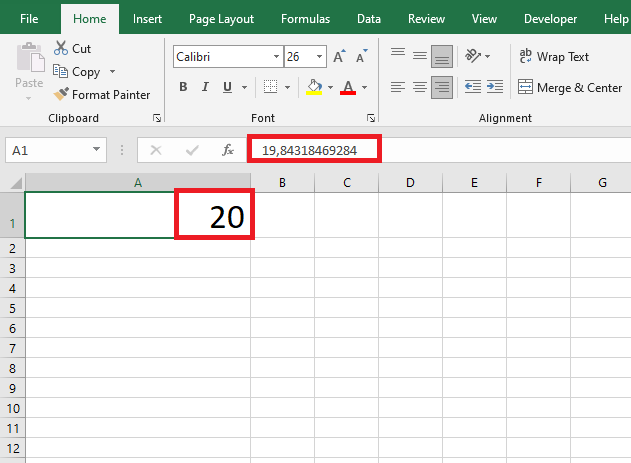The height and width of the screenshot is (463, 631).
Task: Click the Increase Indent icon
Action: pyautogui.click(x=495, y=87)
